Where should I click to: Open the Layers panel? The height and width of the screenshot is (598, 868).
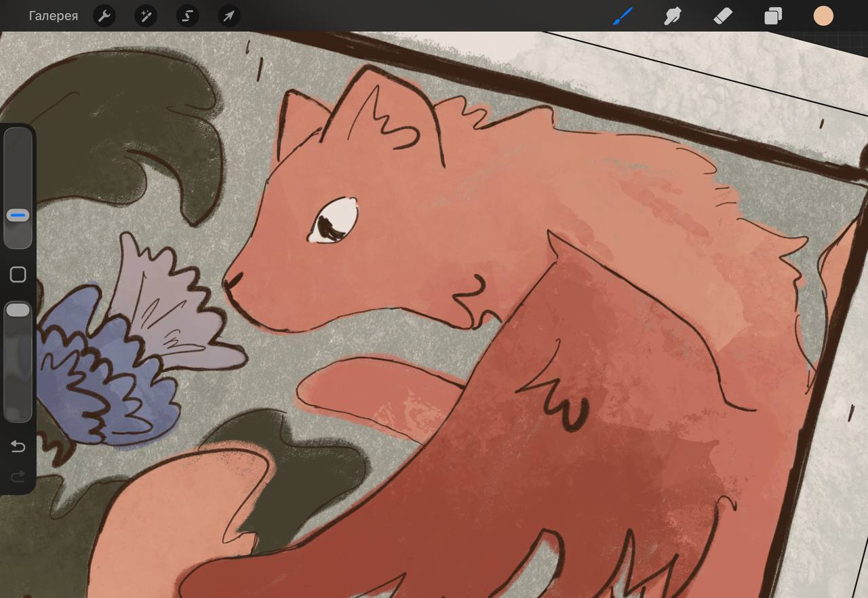773,16
